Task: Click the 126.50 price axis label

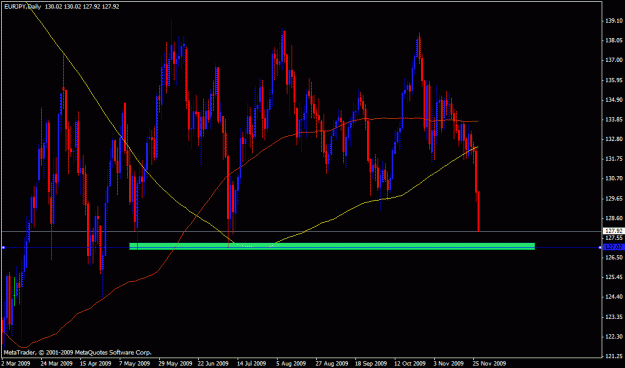Action: coord(614,258)
